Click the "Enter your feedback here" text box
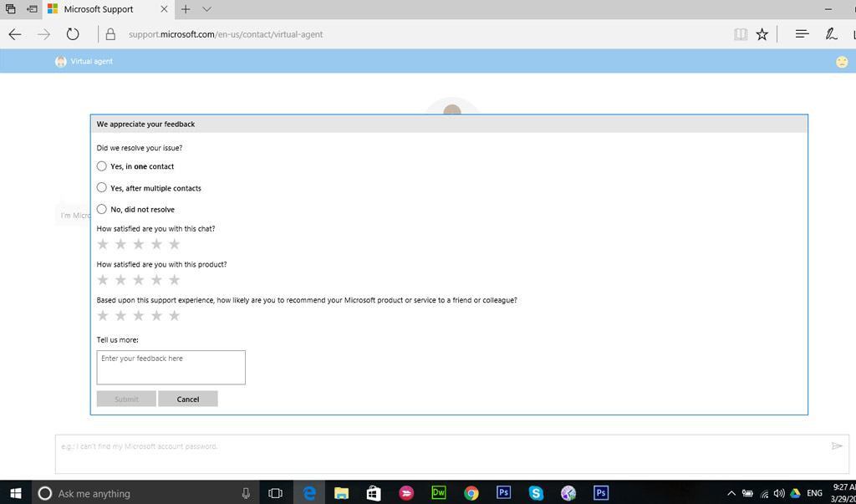This screenshot has width=856, height=504. [x=171, y=368]
